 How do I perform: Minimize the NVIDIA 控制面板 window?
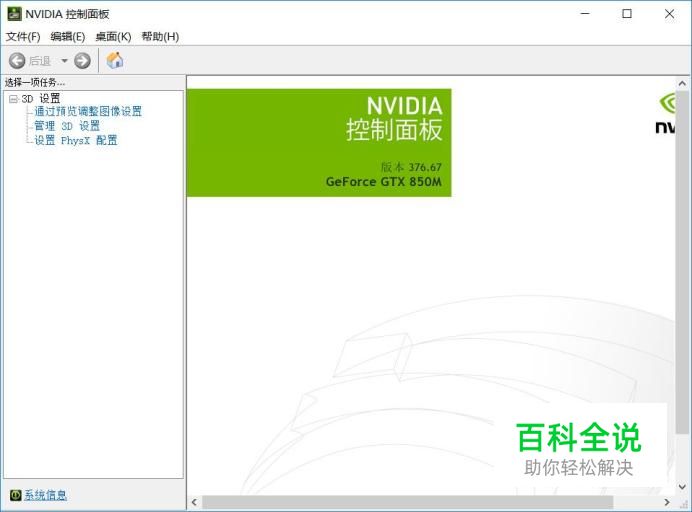[585, 14]
